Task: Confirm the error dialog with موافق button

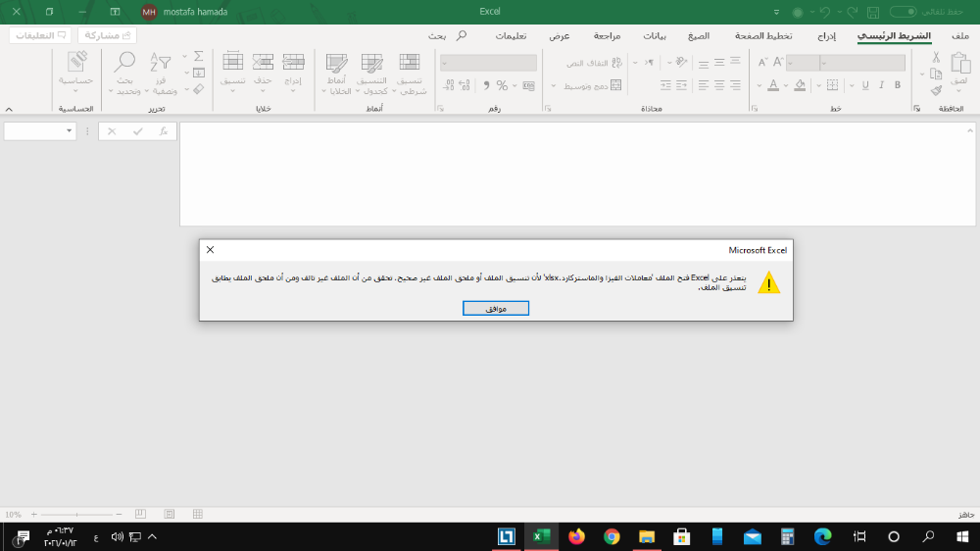Action: 496,308
